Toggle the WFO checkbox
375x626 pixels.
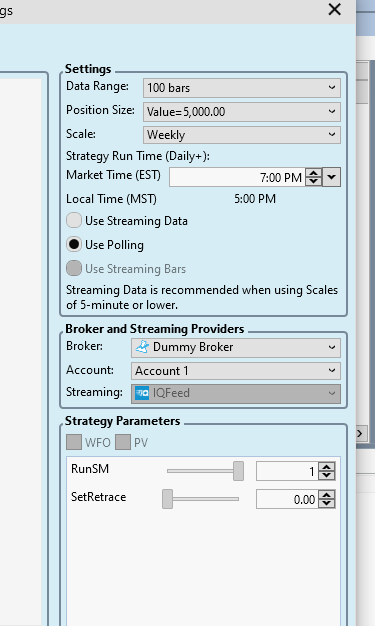pyautogui.click(x=74, y=442)
